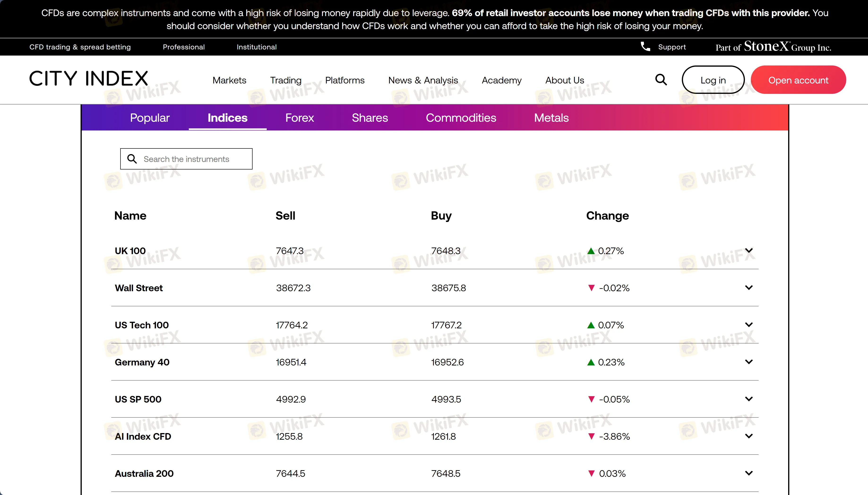Open the Professional link in top bar
The height and width of the screenshot is (495, 868).
coord(184,47)
